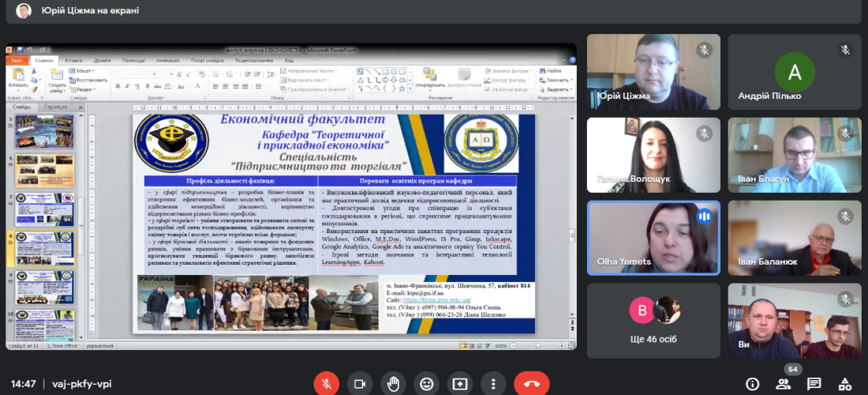Viewport: 868px width, 395px height.
Task: Unmute the microphone in the call bar
Action: point(326,384)
